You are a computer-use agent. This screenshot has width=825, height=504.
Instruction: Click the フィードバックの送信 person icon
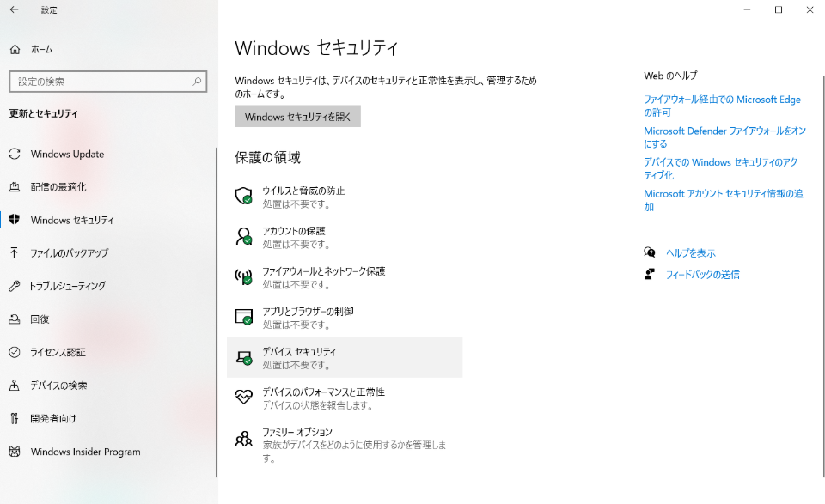tap(650, 275)
